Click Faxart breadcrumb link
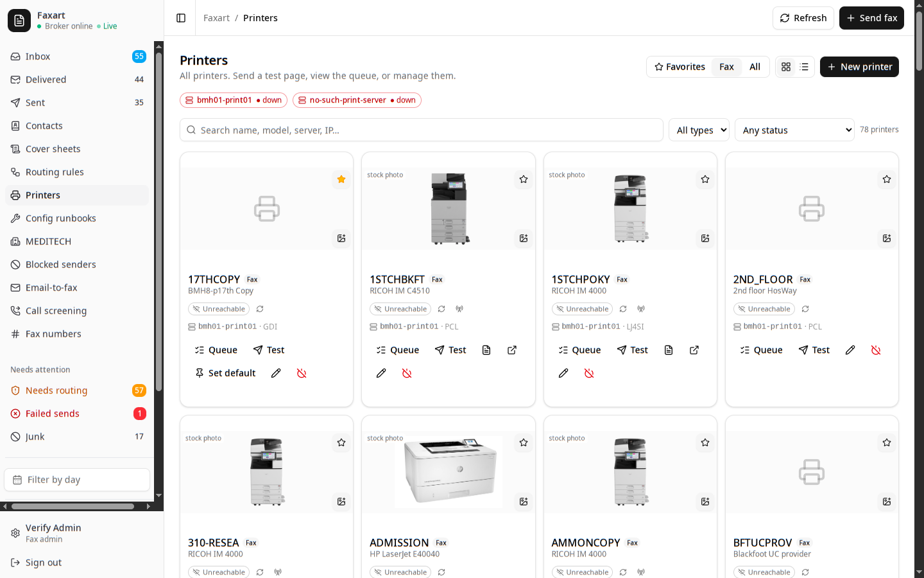This screenshot has height=578, width=924. pyautogui.click(x=216, y=18)
